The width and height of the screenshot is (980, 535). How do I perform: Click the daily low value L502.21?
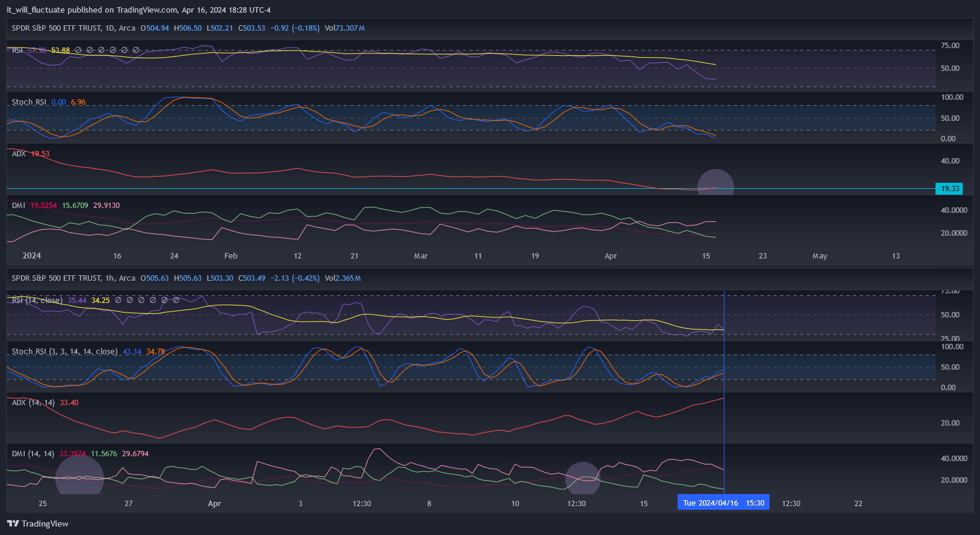tap(219, 28)
